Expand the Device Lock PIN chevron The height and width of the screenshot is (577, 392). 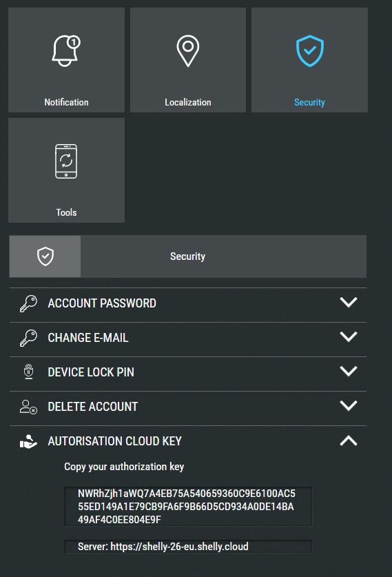(x=349, y=371)
